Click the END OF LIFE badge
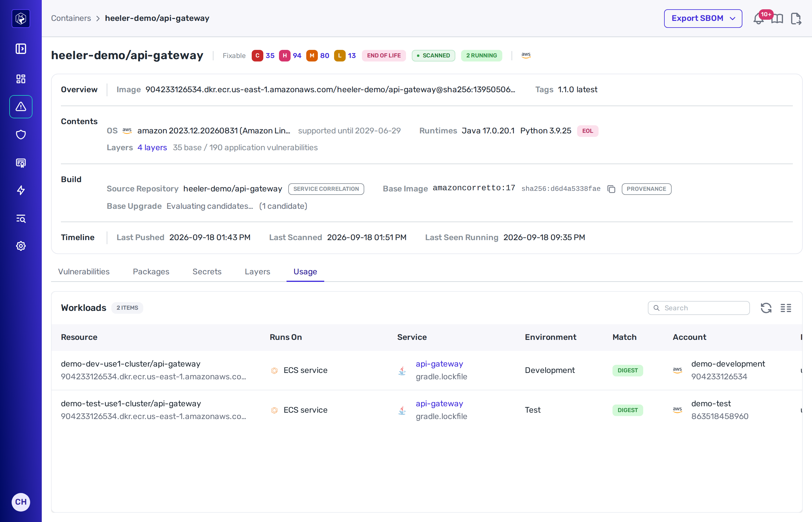Viewport: 812px width, 522px height. coord(384,56)
